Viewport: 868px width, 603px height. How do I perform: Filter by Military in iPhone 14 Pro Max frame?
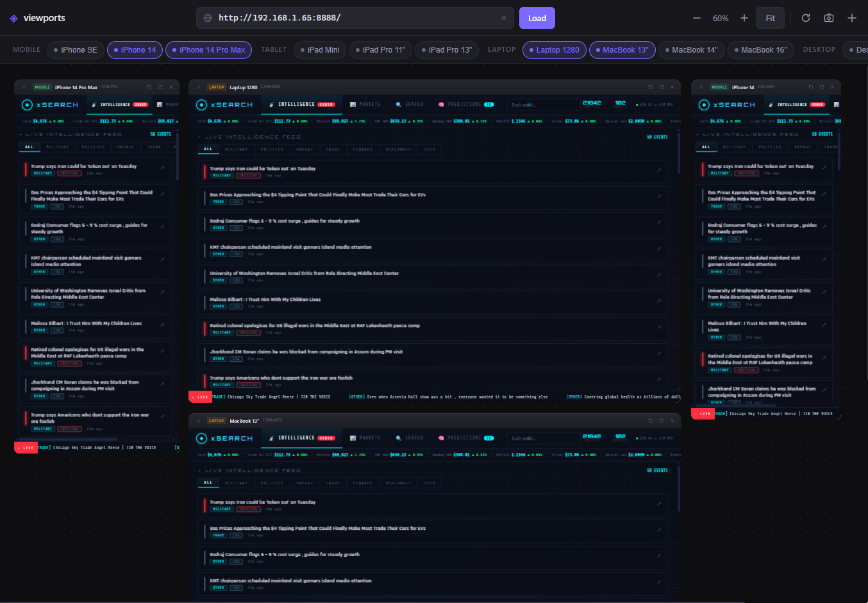pyautogui.click(x=58, y=147)
